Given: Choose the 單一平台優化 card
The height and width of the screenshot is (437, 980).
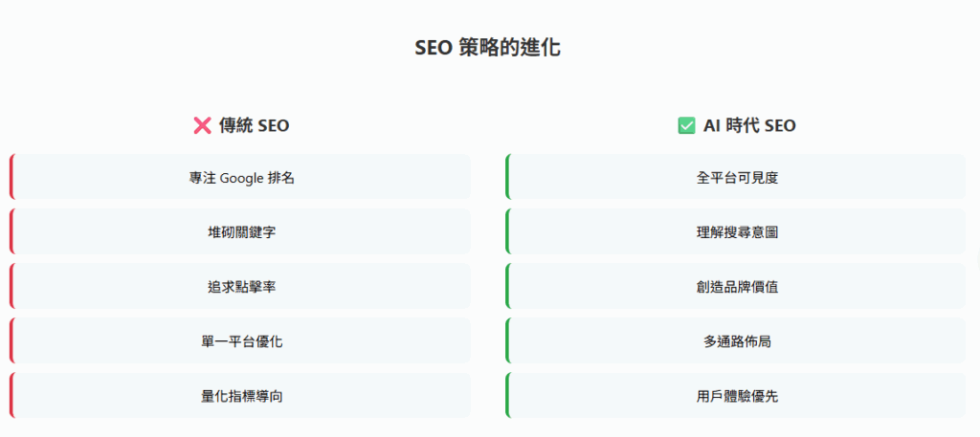Looking at the screenshot, I should click(x=241, y=340).
